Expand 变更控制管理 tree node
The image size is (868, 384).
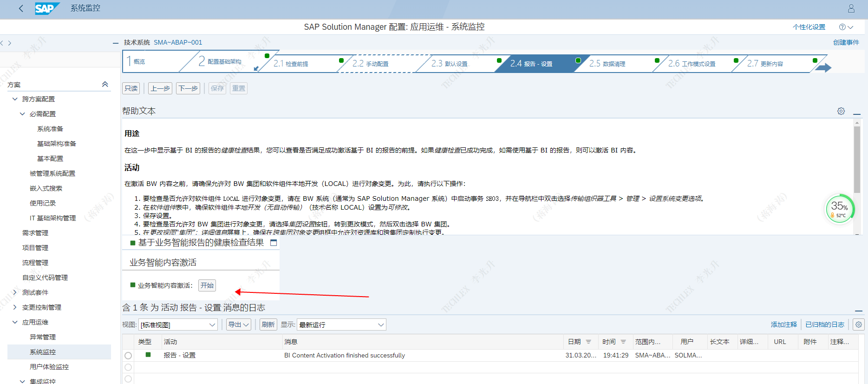tap(15, 307)
